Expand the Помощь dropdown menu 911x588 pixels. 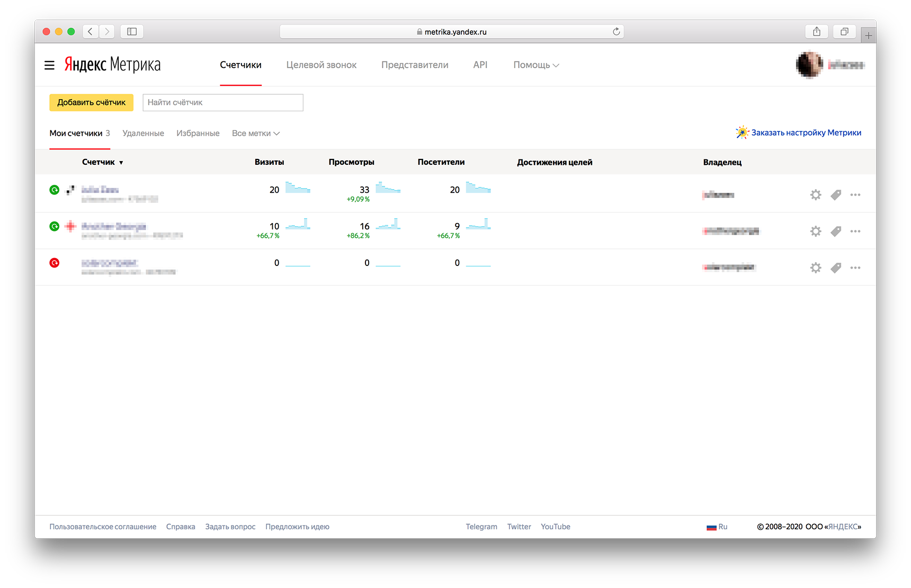(536, 65)
